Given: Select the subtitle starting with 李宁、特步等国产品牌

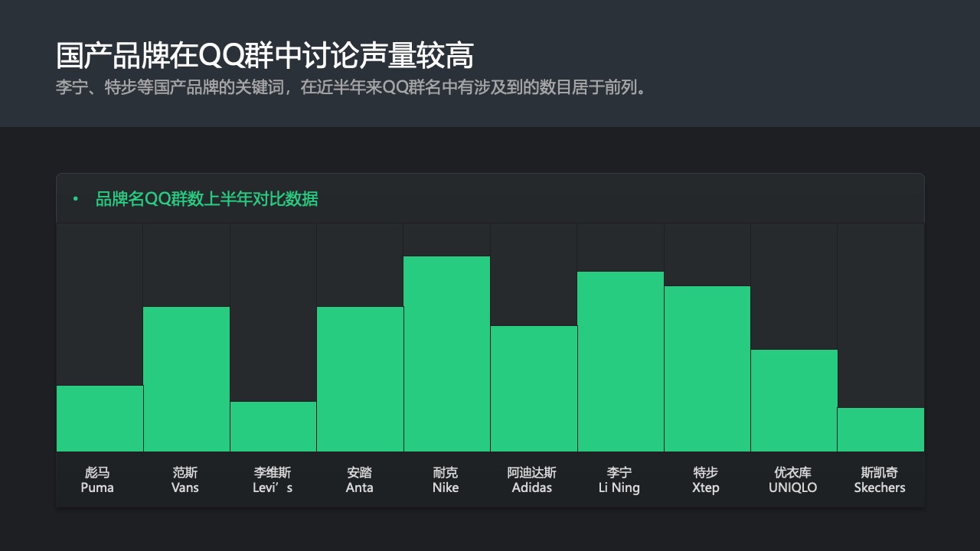Looking at the screenshot, I should (x=352, y=86).
